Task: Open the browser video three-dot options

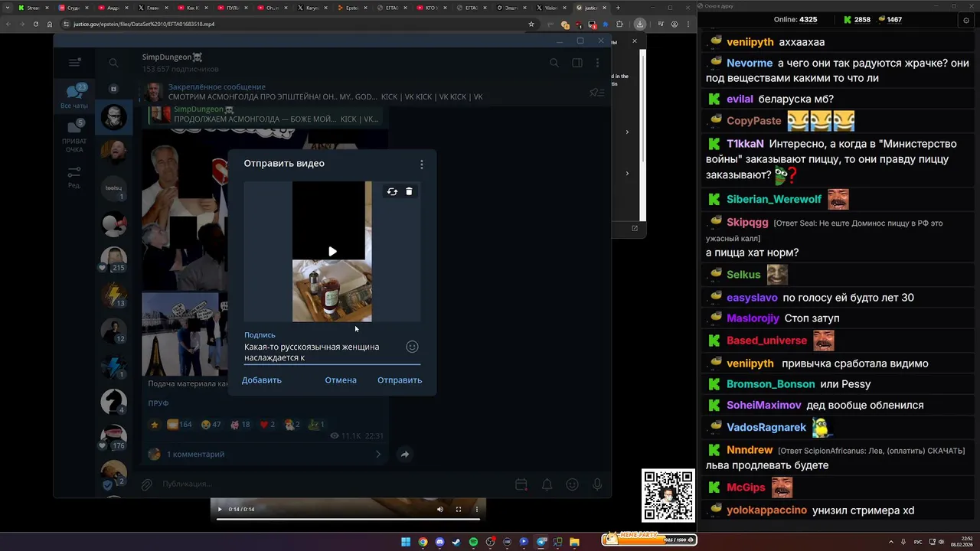Action: 476,509
